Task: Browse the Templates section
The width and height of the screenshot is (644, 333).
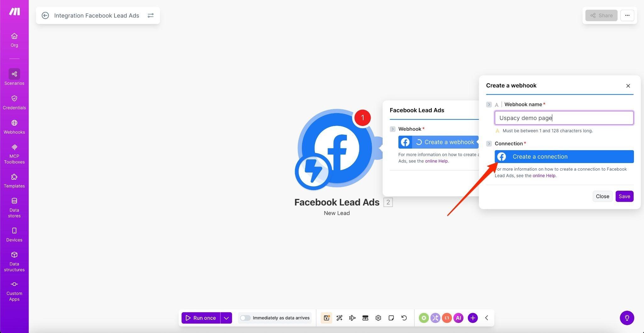Action: pos(14,181)
